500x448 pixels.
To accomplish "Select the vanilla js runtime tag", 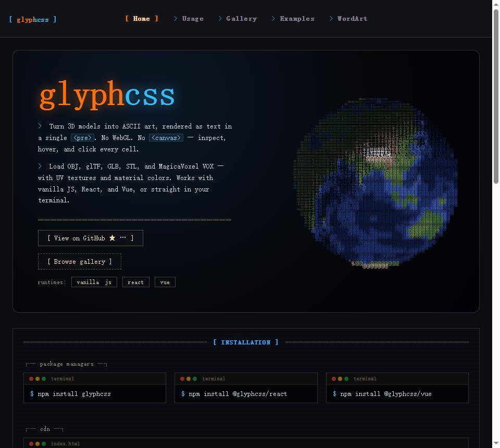I will [x=94, y=282].
